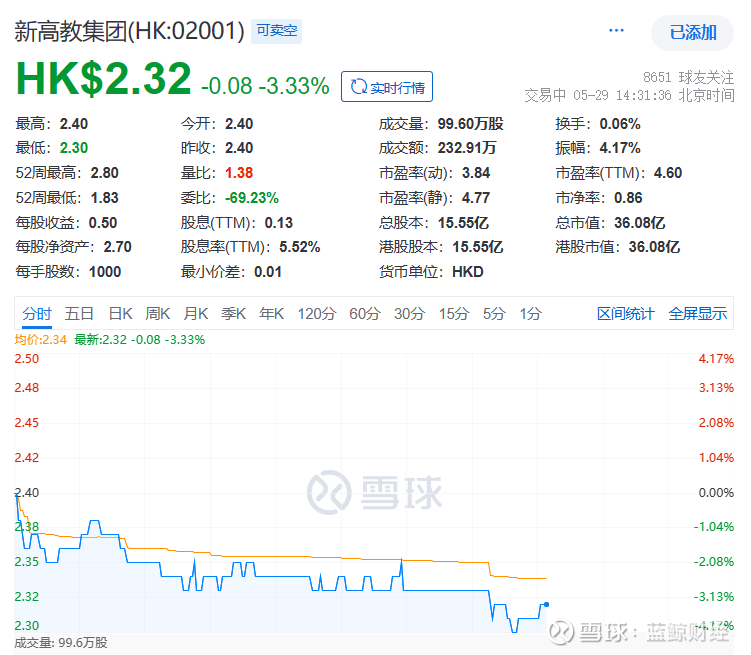Click the 振幅 value 4.17%

pos(620,148)
